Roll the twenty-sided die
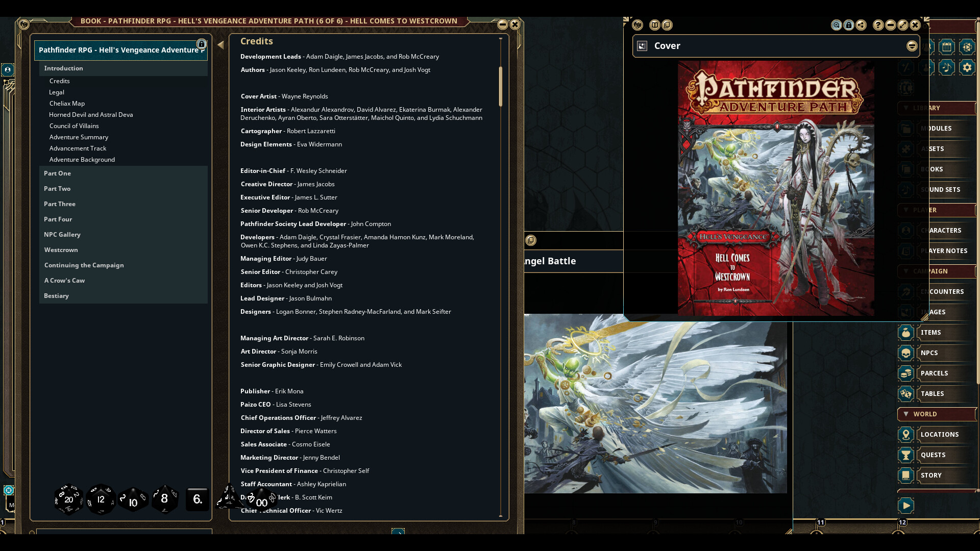This screenshot has width=980, height=551. 69,500
